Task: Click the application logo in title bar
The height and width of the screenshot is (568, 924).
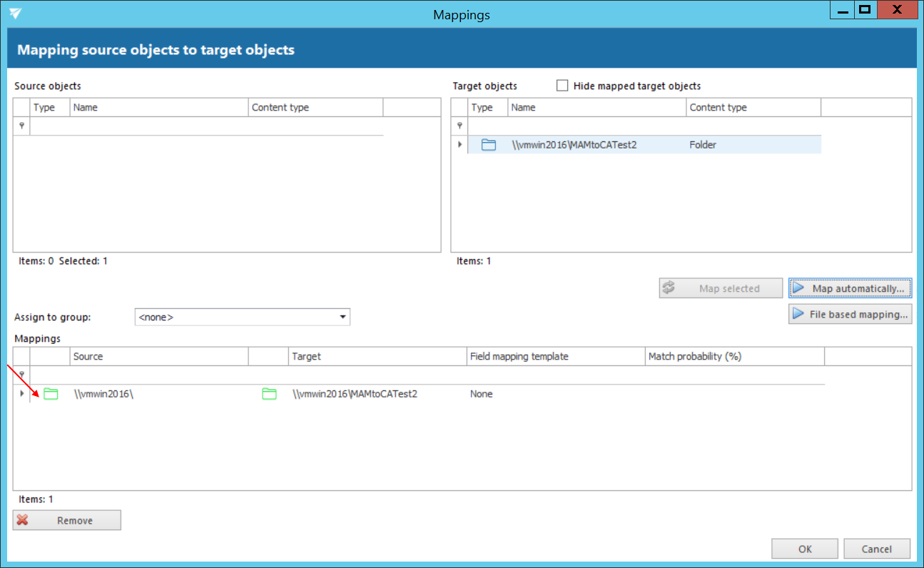Action: [x=16, y=14]
